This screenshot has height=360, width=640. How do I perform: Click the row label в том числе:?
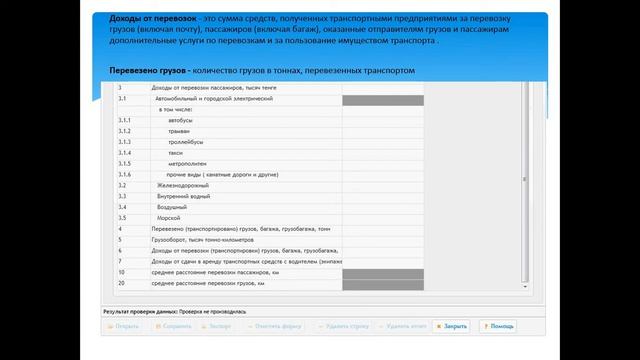(176, 110)
